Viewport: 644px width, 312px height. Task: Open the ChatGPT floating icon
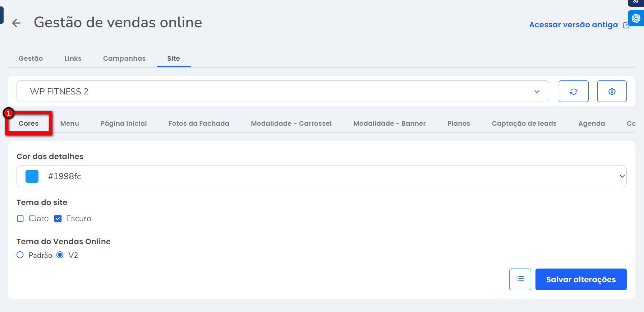(x=636, y=18)
